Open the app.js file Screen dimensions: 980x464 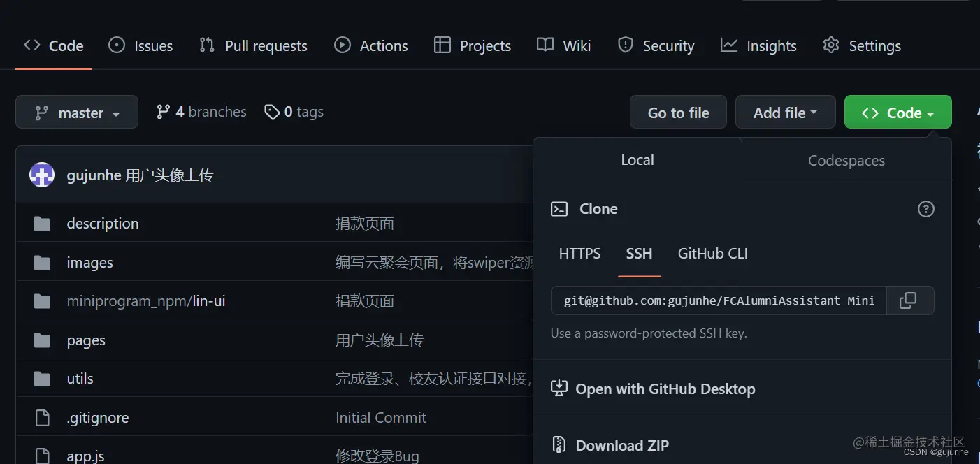[85, 456]
